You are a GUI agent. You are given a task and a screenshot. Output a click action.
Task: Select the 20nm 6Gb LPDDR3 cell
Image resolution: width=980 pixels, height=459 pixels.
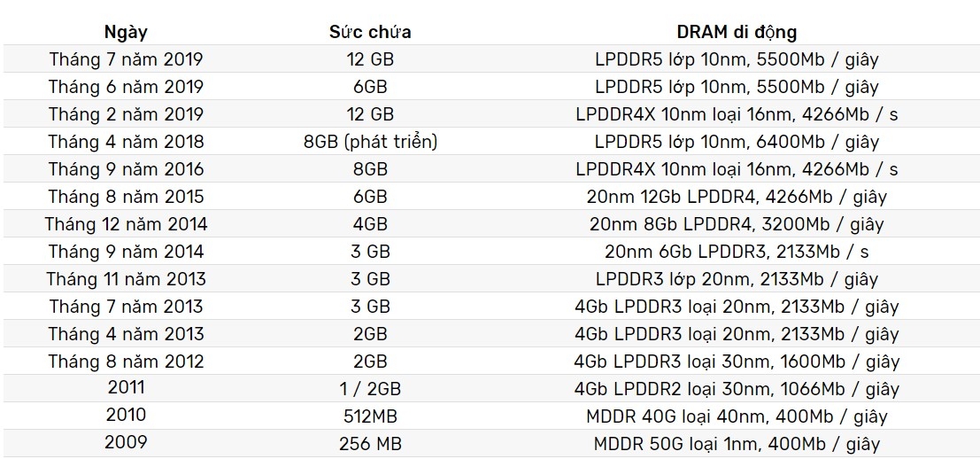tap(737, 252)
